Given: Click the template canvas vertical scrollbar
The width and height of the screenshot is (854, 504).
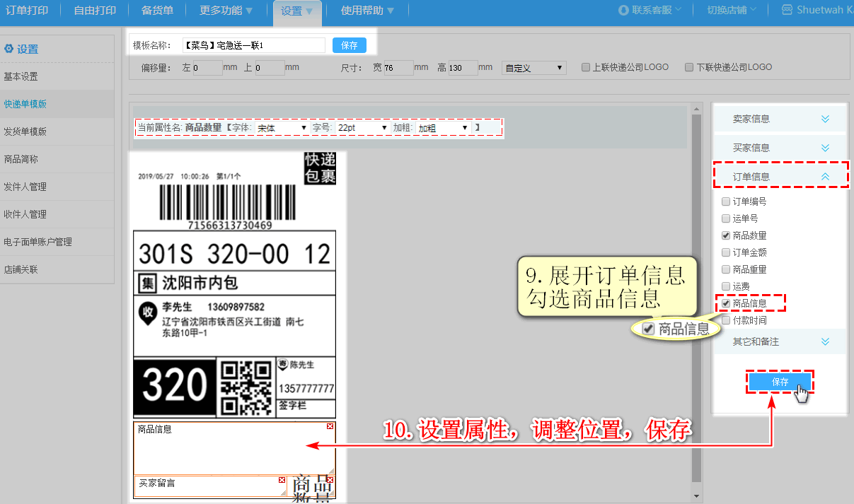Looking at the screenshot, I should 696,297.
